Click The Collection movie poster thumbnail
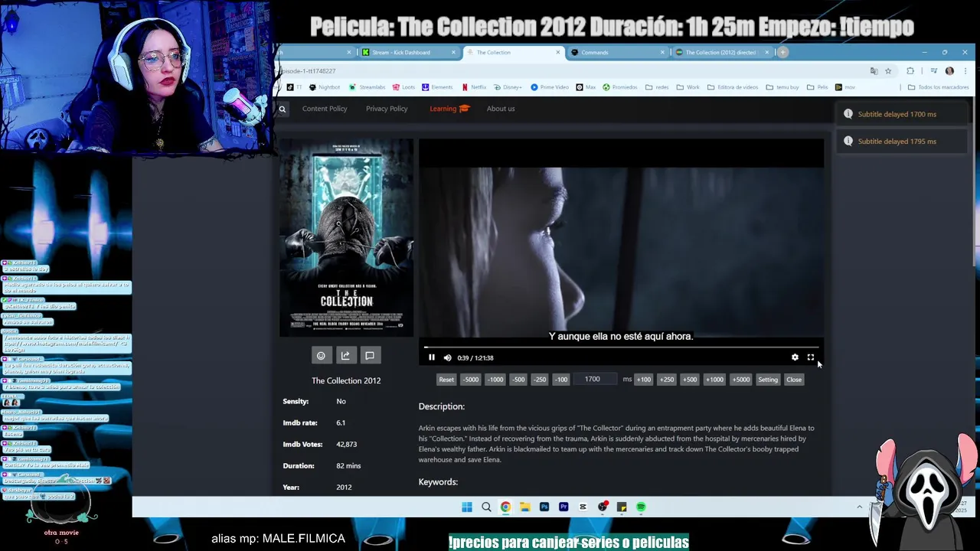This screenshot has width=980, height=551. point(346,238)
